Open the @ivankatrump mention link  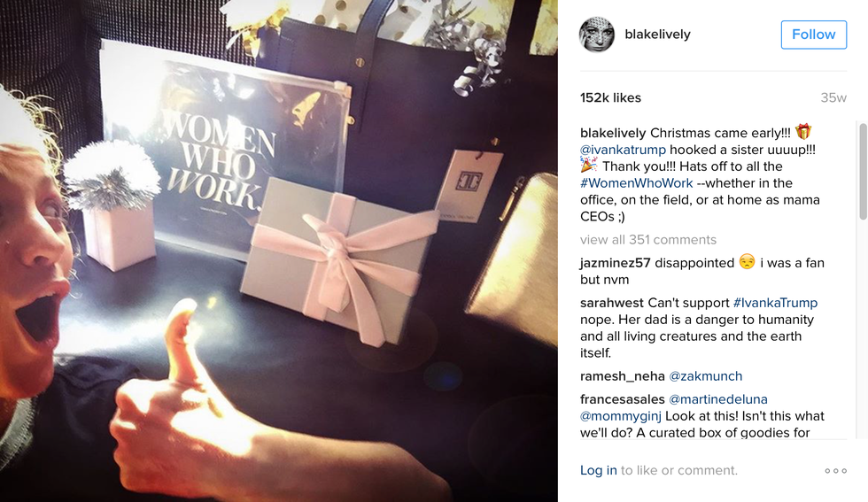pyautogui.click(x=623, y=150)
